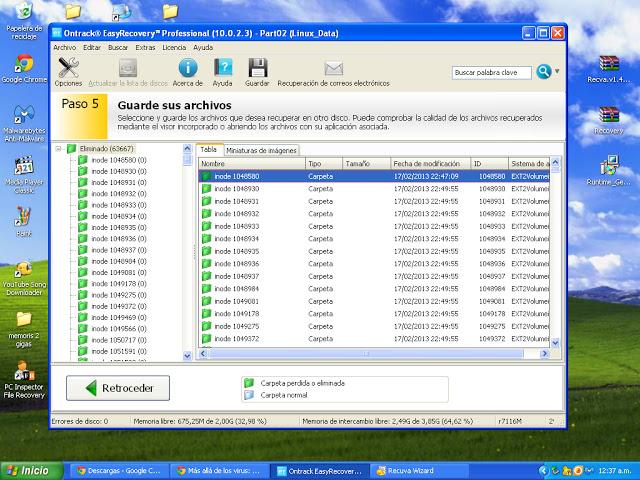Sort by Fecha de modificación column header
640x480 pixels.
[428, 162]
